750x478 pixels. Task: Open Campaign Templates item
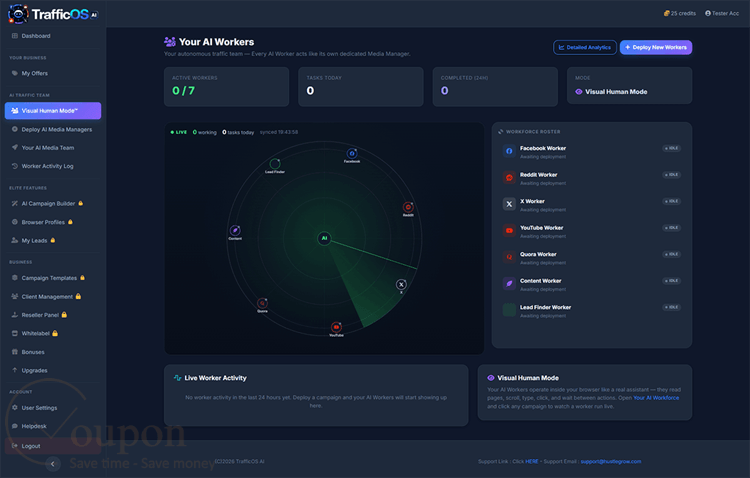(x=53, y=278)
